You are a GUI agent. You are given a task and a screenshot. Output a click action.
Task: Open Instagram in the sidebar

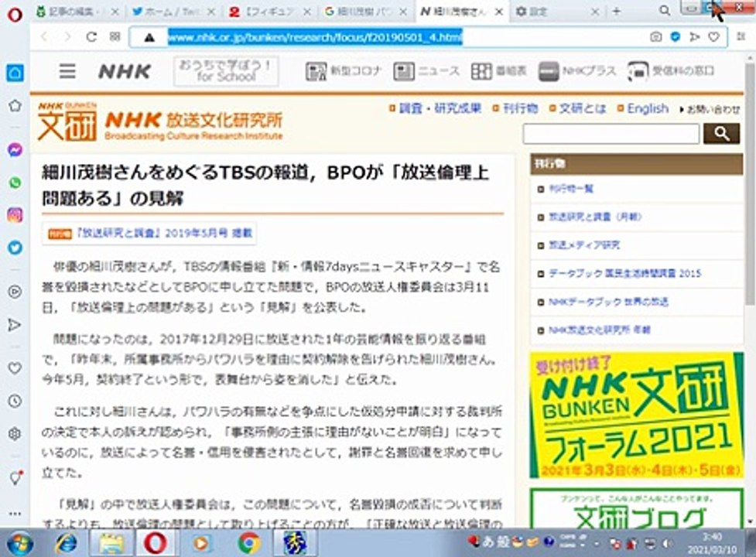[x=15, y=215]
